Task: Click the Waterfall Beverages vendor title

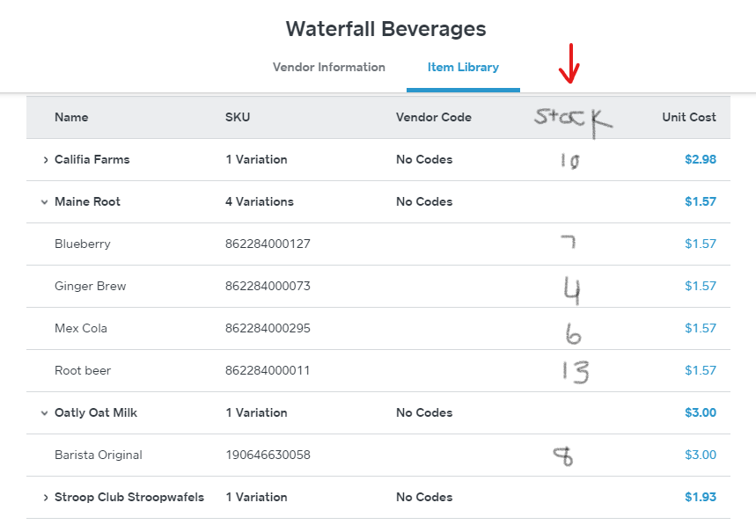Action: [385, 29]
